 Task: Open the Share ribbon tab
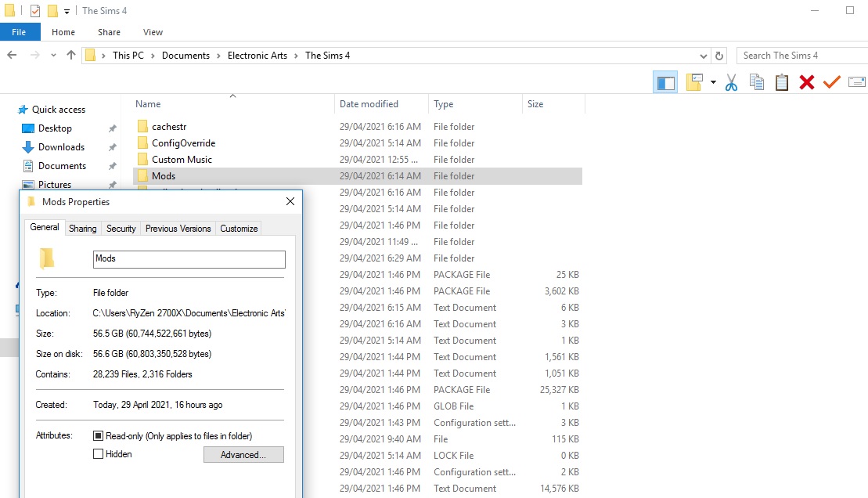pos(109,32)
